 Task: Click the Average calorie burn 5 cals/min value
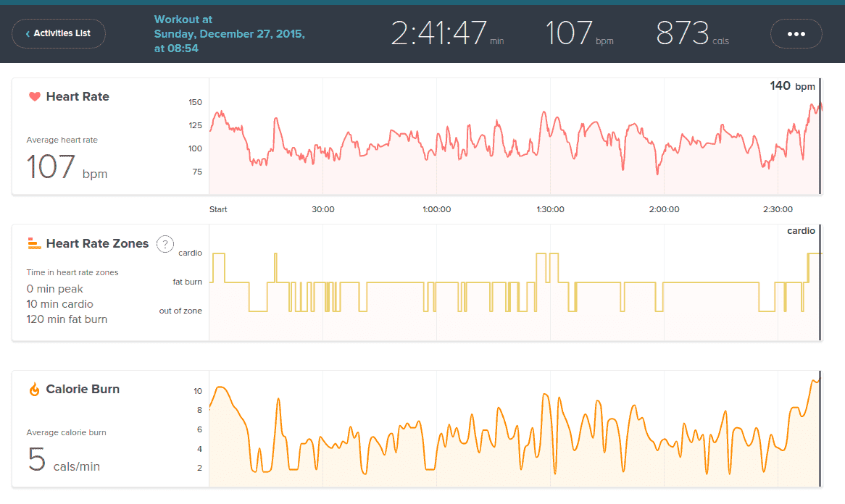pos(63,460)
